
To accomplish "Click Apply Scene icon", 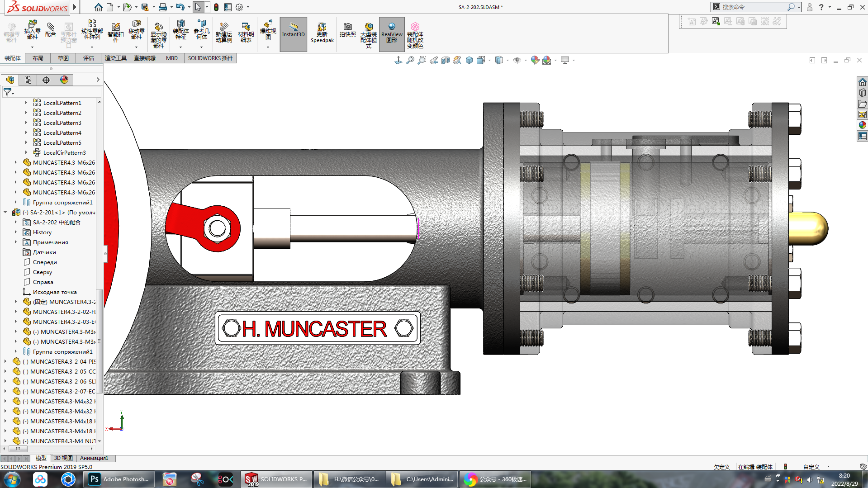I will coord(547,60).
